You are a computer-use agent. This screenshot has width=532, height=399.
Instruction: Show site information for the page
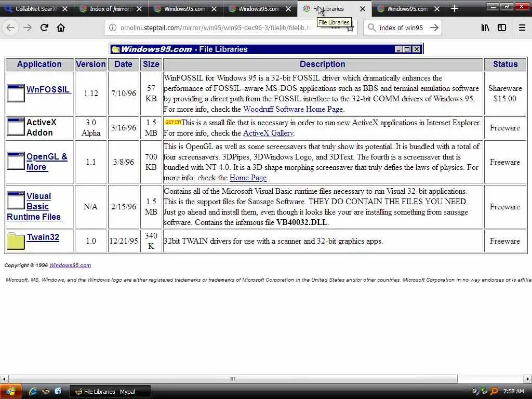pyautogui.click(x=113, y=28)
